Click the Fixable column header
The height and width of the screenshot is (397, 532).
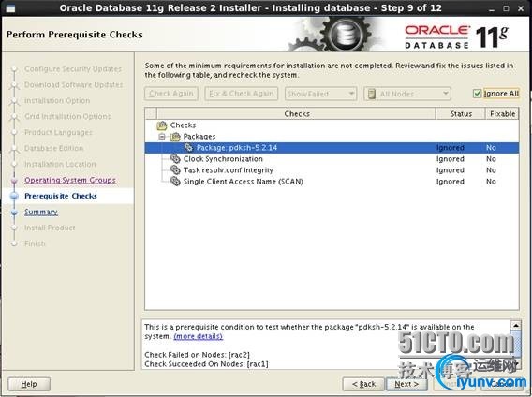click(502, 113)
